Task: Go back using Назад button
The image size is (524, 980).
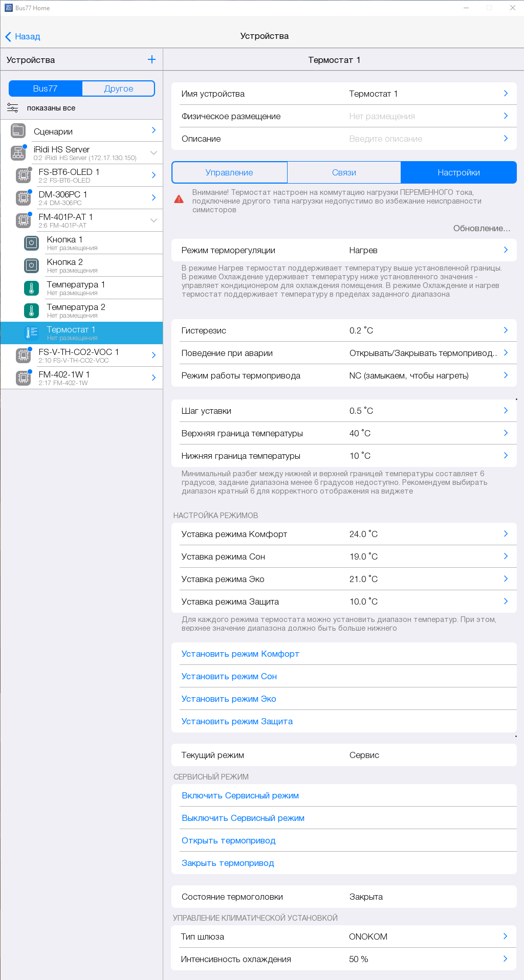Action: pyautogui.click(x=23, y=36)
